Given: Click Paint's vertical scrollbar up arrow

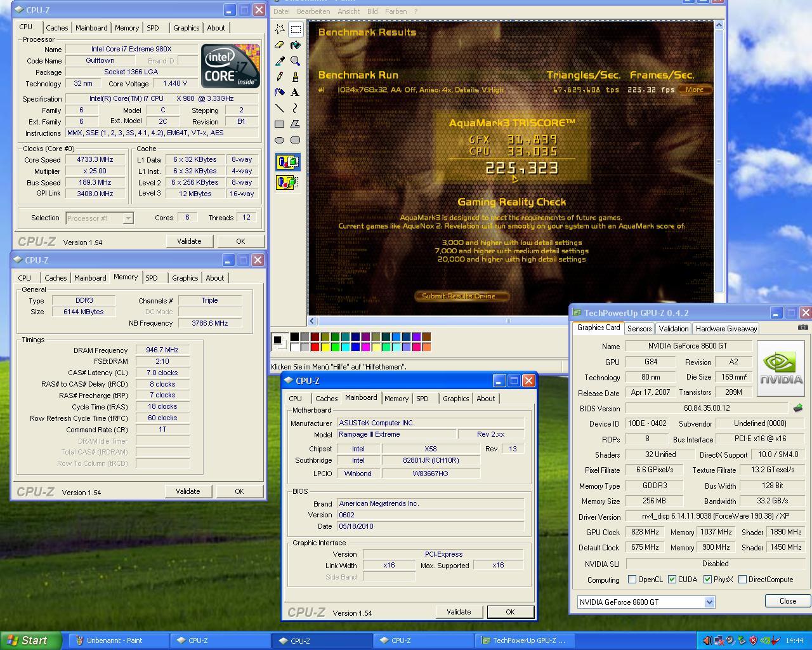Looking at the screenshot, I should coord(719,25).
